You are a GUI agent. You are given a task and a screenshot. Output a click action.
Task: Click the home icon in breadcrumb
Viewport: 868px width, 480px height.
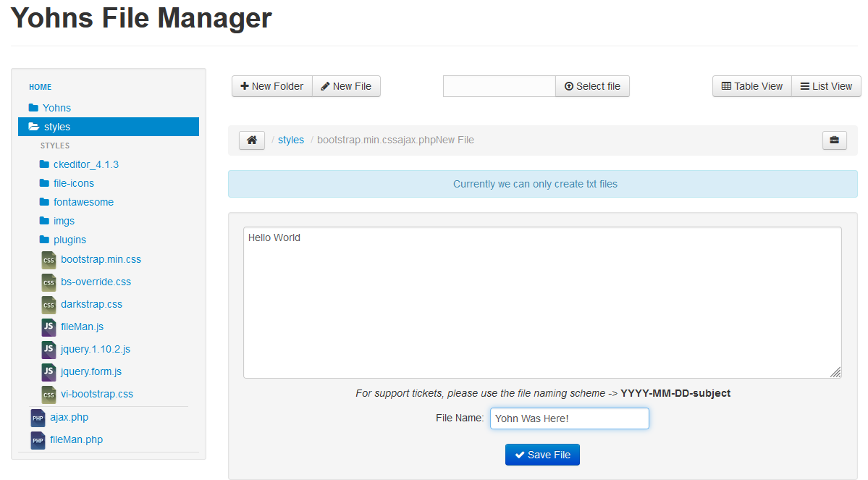pyautogui.click(x=251, y=140)
